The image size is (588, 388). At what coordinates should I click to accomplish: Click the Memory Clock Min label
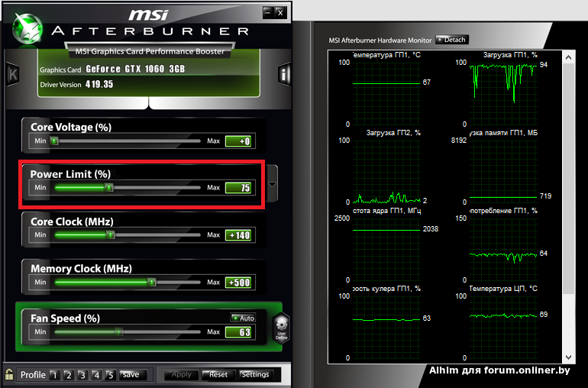pos(40,282)
